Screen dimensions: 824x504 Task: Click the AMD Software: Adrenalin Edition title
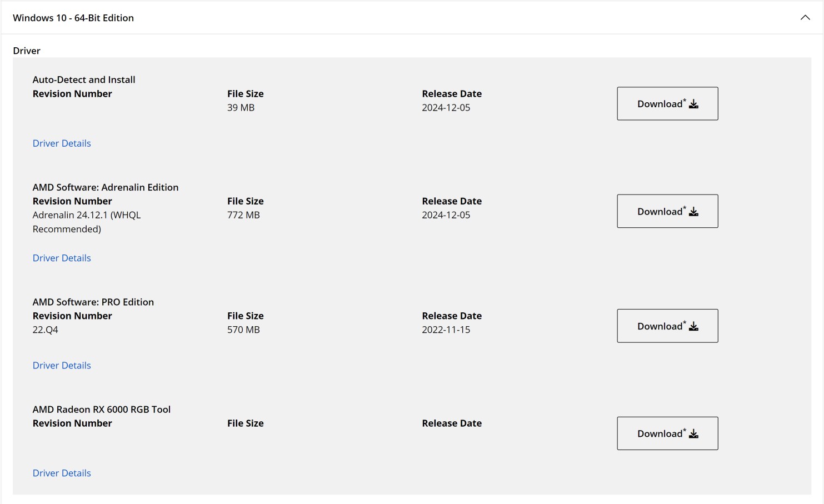106,187
